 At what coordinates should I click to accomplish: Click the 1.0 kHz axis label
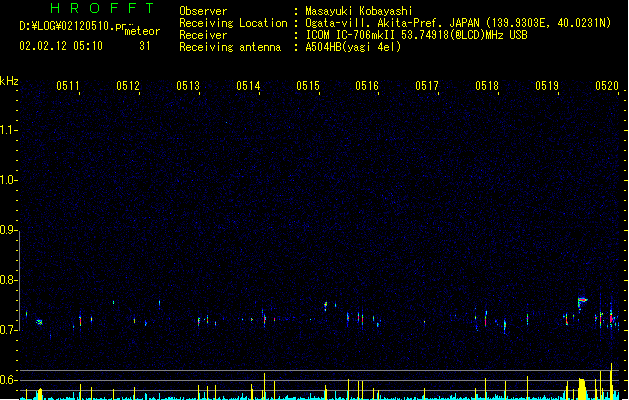[x=8, y=180]
